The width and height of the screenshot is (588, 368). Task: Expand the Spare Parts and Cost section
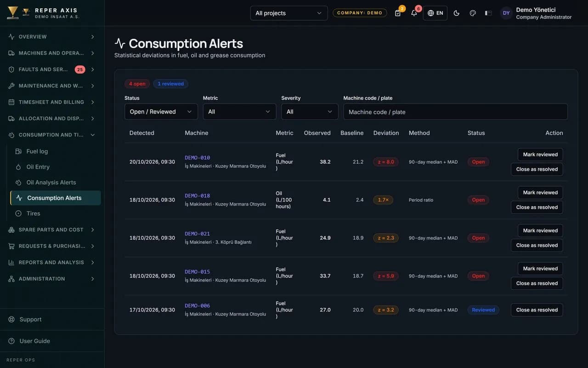(52, 230)
